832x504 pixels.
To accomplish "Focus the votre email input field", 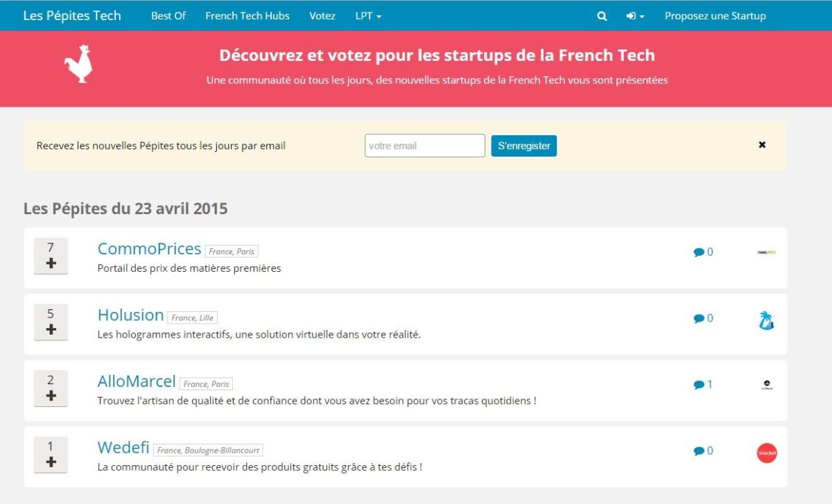I will pos(424,146).
